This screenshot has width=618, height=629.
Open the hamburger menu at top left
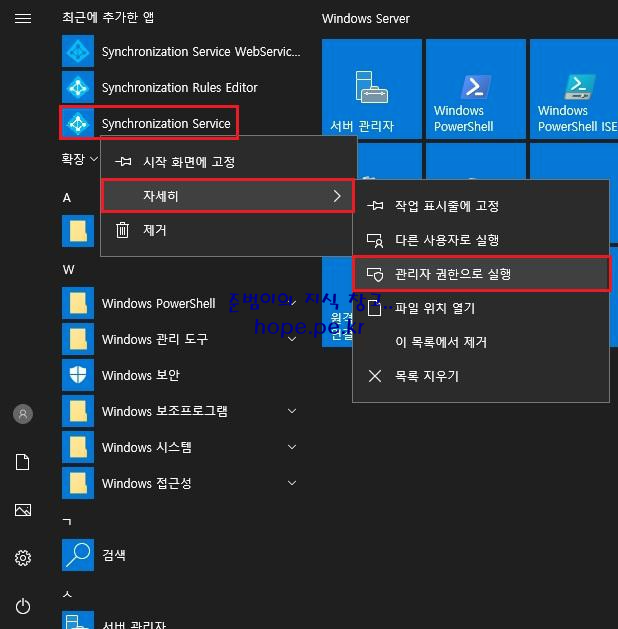coord(23,18)
